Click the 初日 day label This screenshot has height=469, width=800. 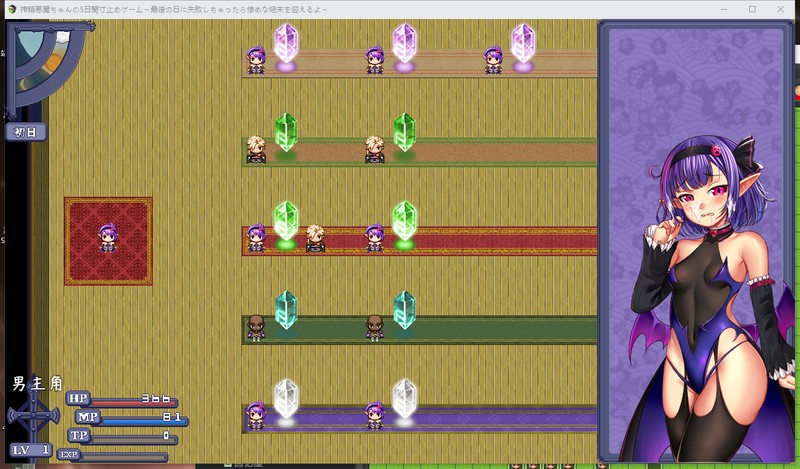tap(25, 131)
